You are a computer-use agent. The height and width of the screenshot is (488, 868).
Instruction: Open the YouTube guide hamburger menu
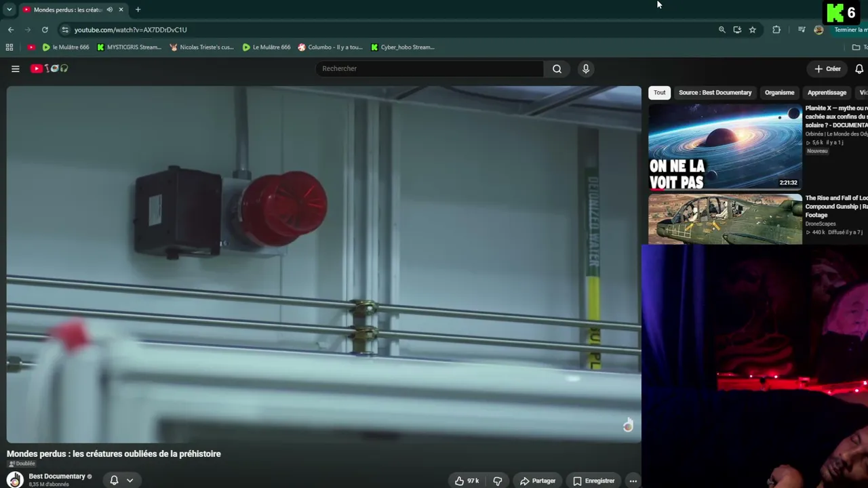[15, 68]
